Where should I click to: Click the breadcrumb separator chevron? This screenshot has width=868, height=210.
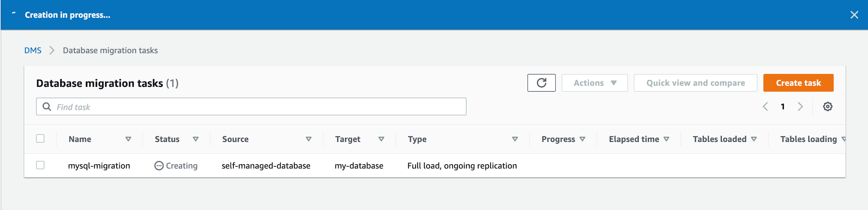pos(52,51)
